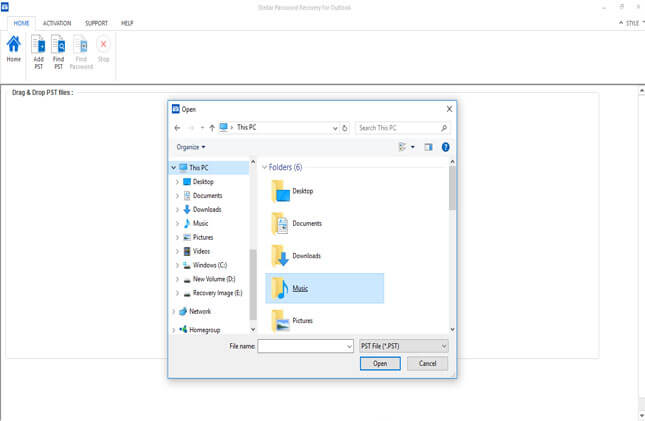Switch to the ACTIVATION ribbon tab

point(56,22)
